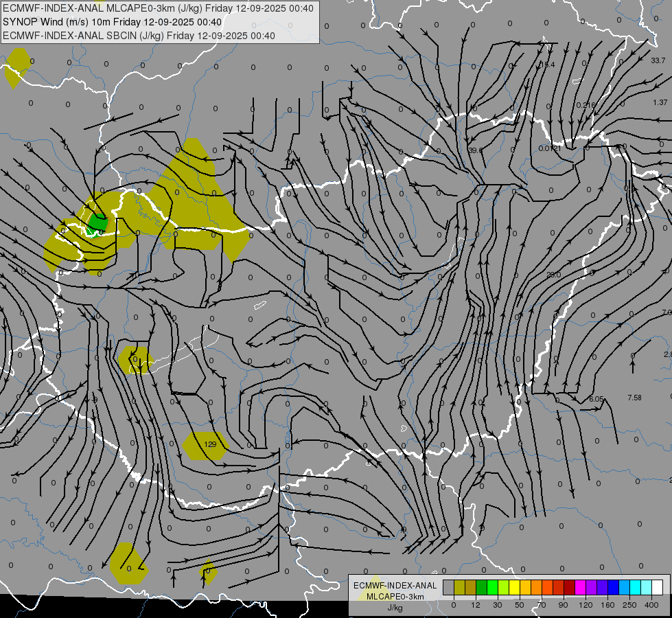This screenshot has height=618, width=672.
Task: Click the legend tick label 30
Action: [498, 605]
